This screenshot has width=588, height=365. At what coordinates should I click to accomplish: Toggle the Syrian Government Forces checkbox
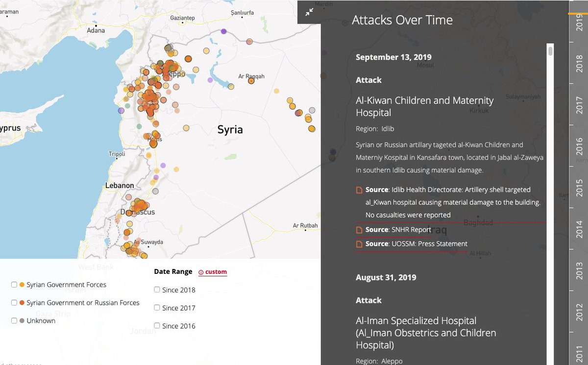(14, 285)
